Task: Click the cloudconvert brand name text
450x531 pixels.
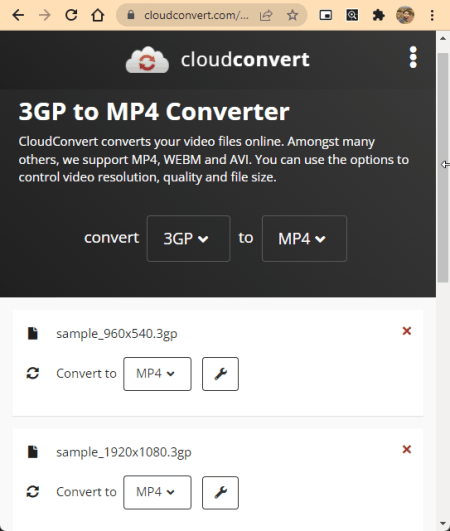Action: click(245, 60)
